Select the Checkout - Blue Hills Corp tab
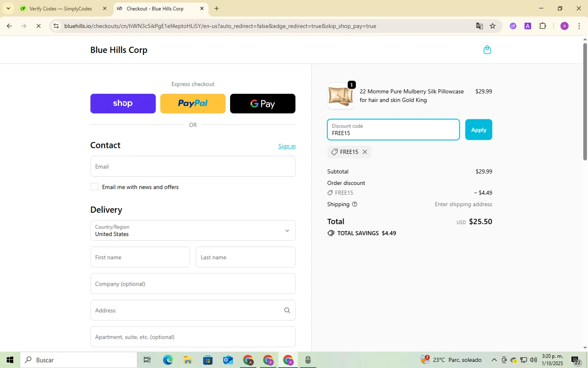 click(155, 9)
